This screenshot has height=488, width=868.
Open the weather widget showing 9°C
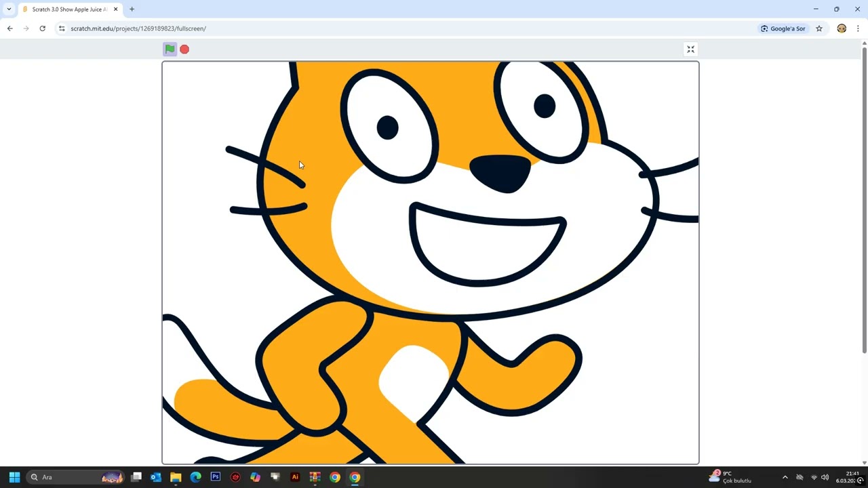[x=730, y=477]
